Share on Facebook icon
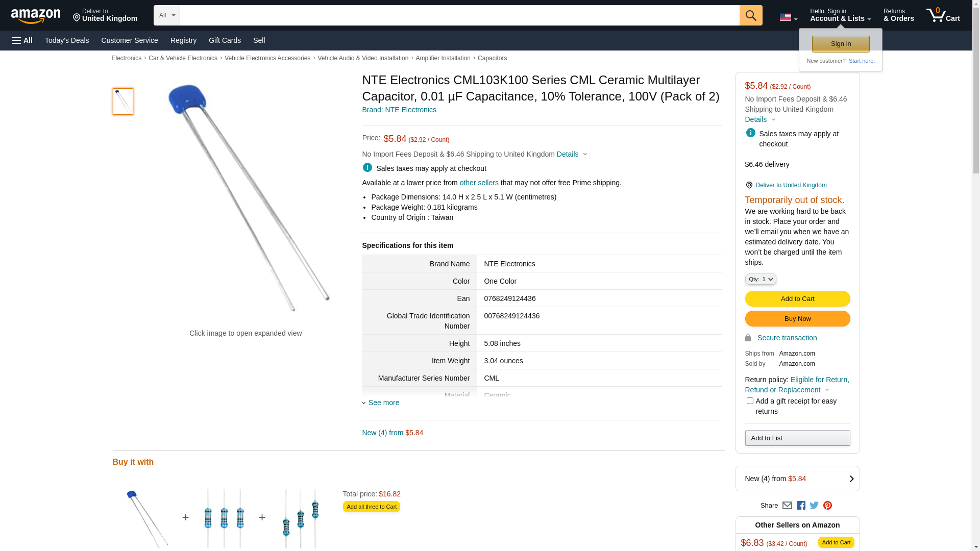 [801, 506]
